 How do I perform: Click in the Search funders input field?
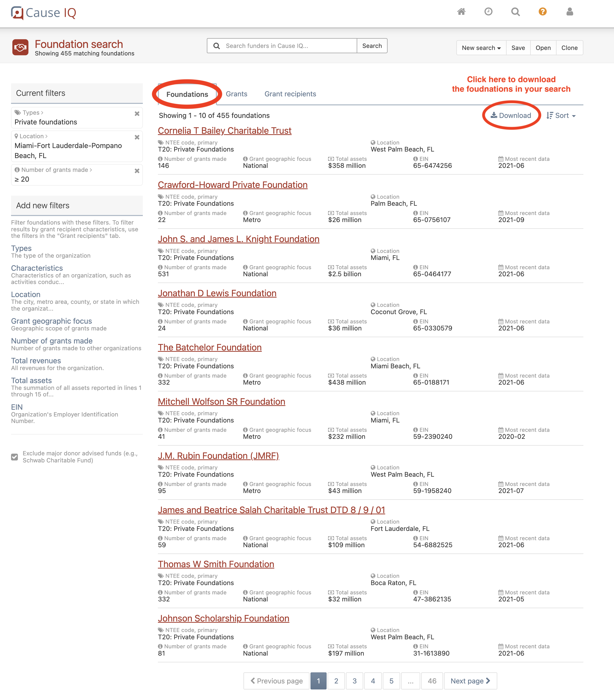click(288, 46)
